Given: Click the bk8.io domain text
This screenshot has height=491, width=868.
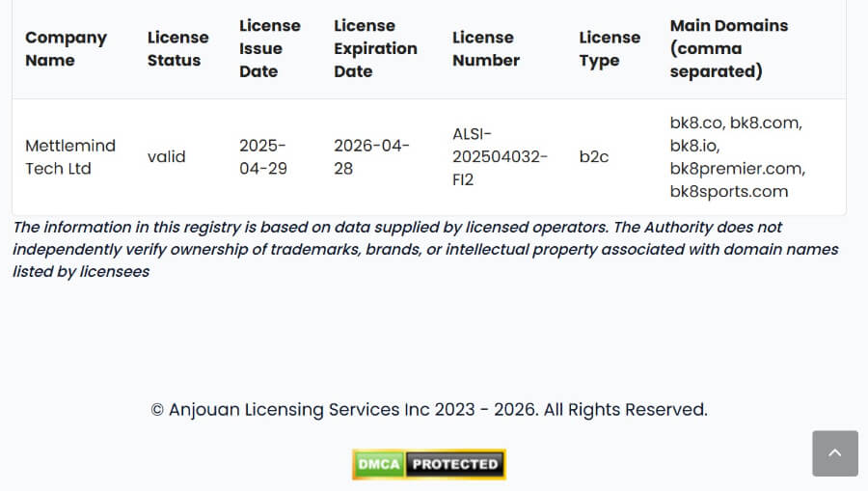Looking at the screenshot, I should (x=694, y=146).
